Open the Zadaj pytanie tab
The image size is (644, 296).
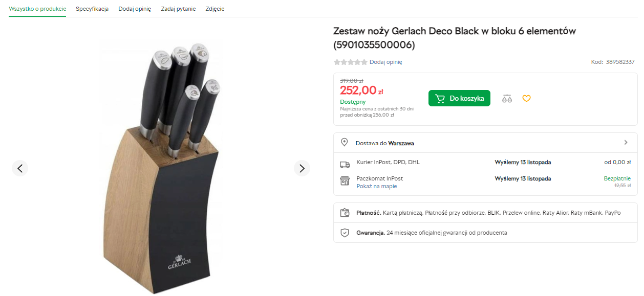pos(178,9)
